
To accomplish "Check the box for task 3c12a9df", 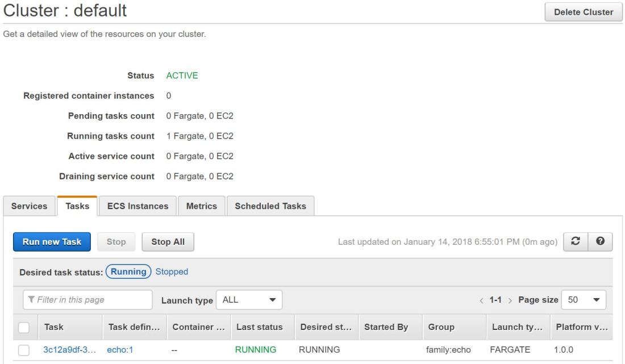I will click(24, 350).
